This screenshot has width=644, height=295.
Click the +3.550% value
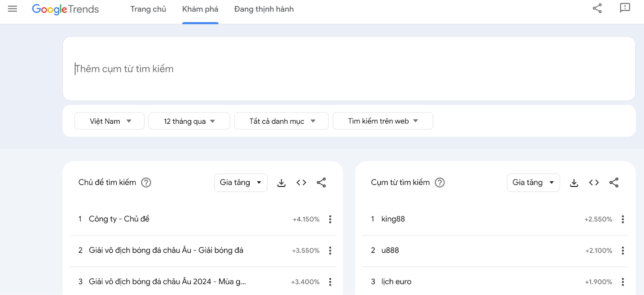pyautogui.click(x=305, y=251)
